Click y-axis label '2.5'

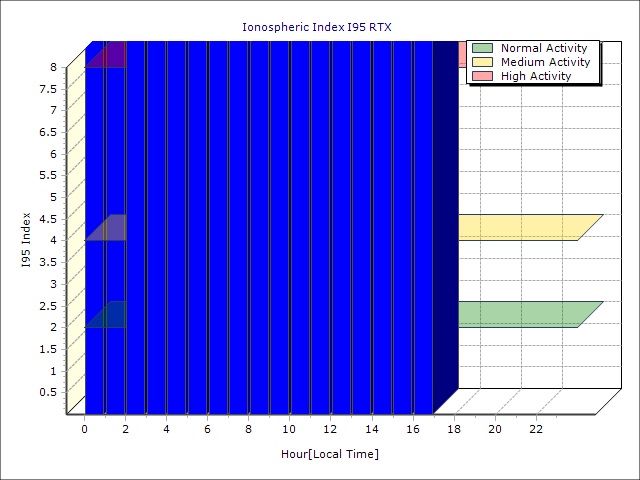(x=48, y=306)
